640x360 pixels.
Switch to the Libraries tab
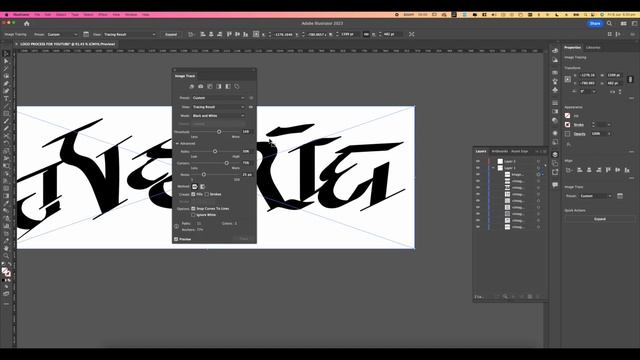593,48
